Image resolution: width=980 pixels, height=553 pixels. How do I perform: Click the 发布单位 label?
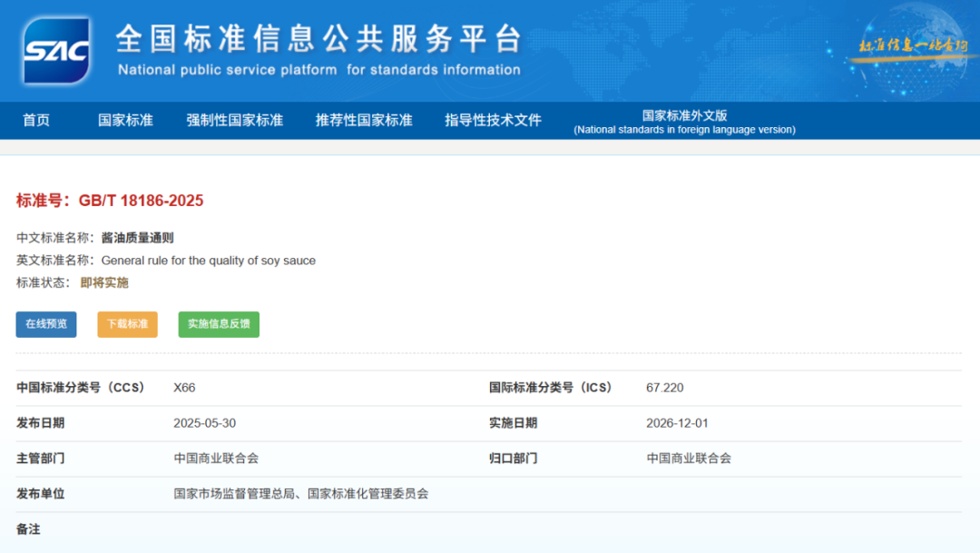(x=41, y=494)
